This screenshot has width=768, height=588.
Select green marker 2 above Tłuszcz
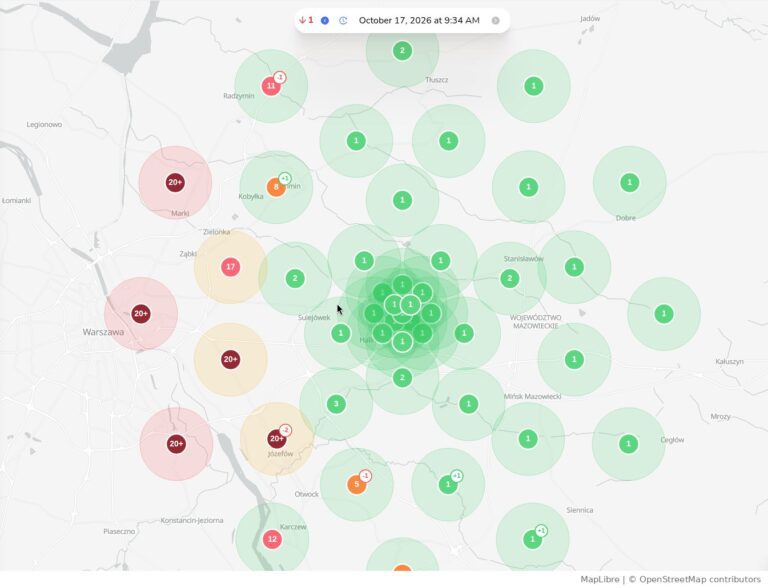pos(403,50)
